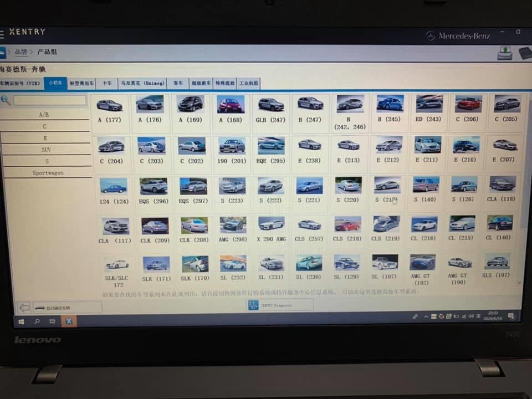The height and width of the screenshot is (399, 532).
Task: Click the magnifier search icon
Action: (6, 100)
